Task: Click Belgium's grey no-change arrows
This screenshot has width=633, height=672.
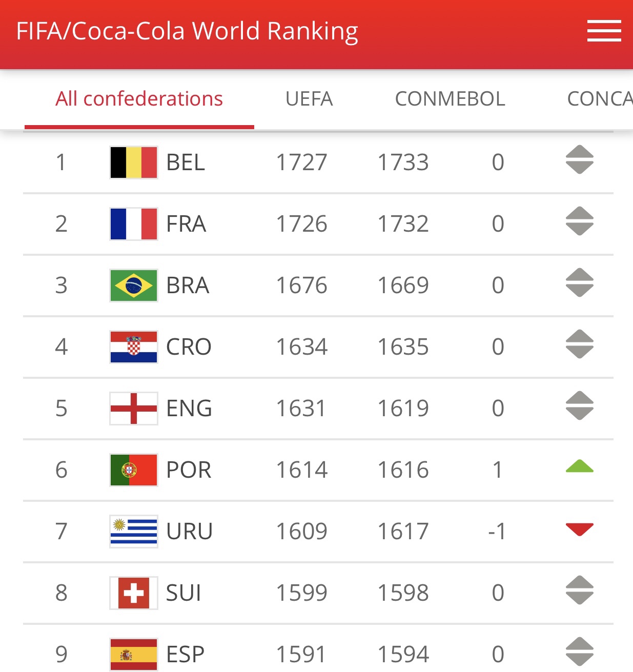Action: click(580, 159)
